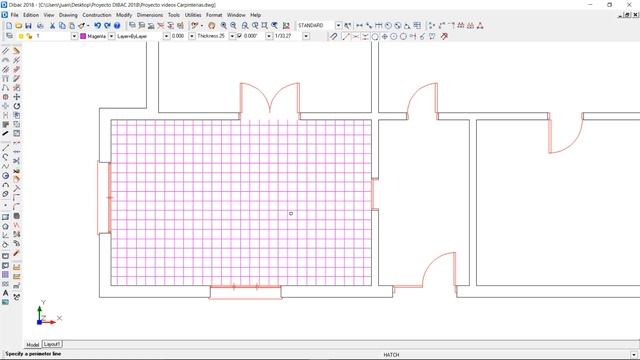Undo the last action with the blue arrow

tap(97, 25)
